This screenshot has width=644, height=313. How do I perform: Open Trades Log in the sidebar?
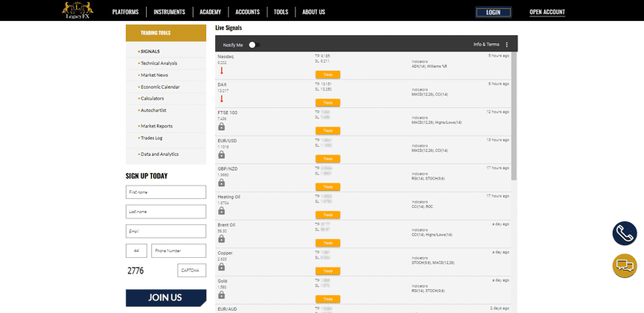151,138
